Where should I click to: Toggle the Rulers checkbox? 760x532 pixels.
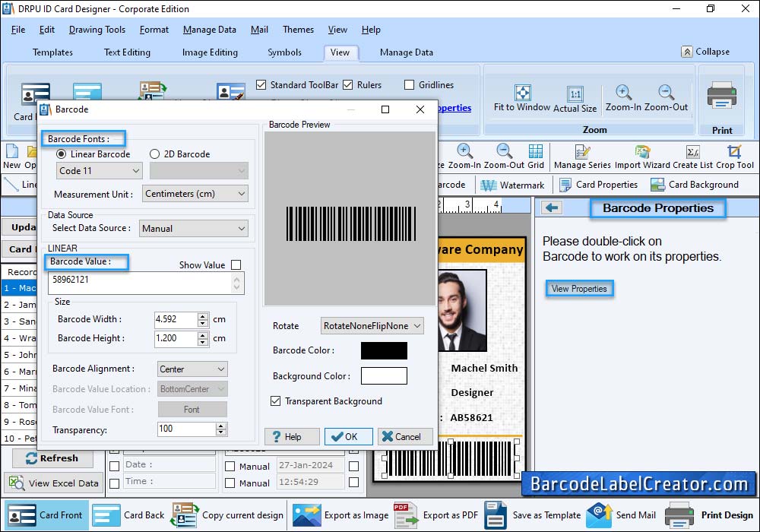(347, 85)
